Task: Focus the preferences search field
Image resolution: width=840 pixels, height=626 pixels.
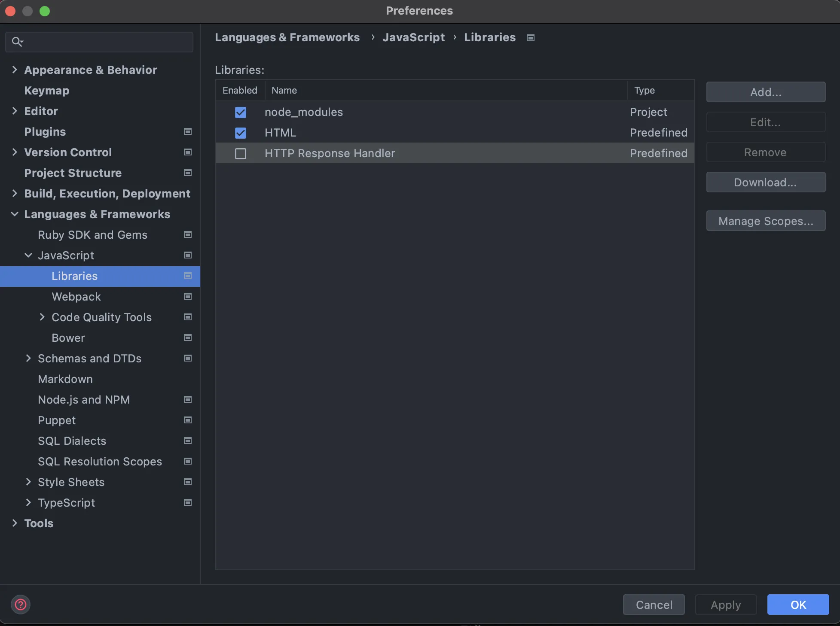Action: (x=107, y=42)
